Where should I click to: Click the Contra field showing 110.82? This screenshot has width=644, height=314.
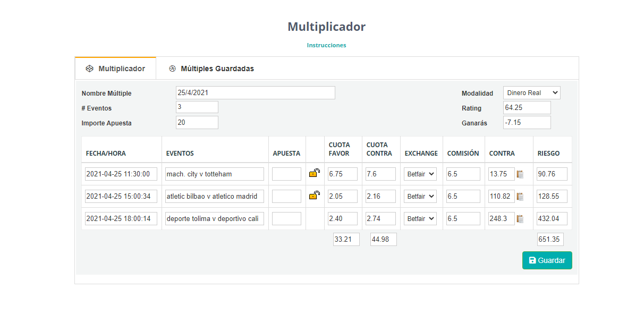click(502, 197)
